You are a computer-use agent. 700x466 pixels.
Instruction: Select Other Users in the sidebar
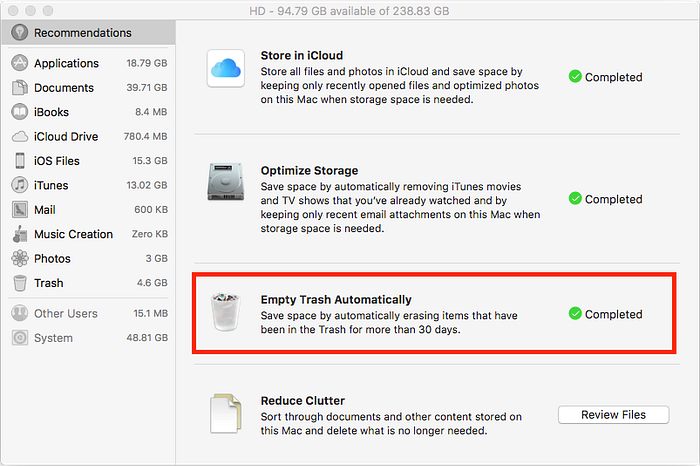point(65,314)
